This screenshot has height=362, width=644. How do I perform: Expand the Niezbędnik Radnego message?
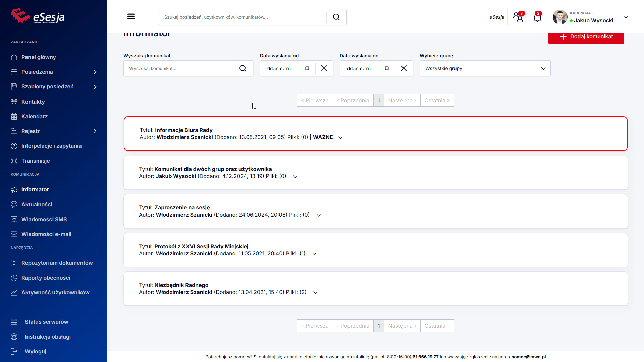(315, 293)
